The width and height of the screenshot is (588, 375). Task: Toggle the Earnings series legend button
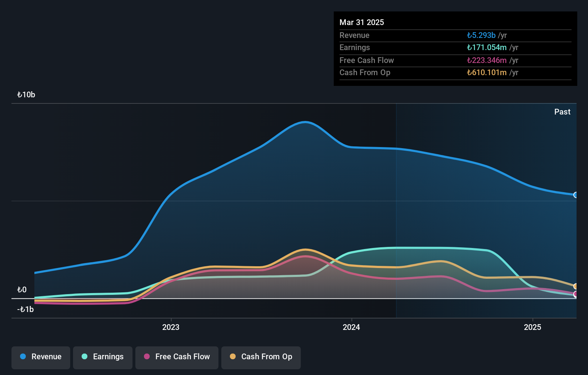[103, 357]
